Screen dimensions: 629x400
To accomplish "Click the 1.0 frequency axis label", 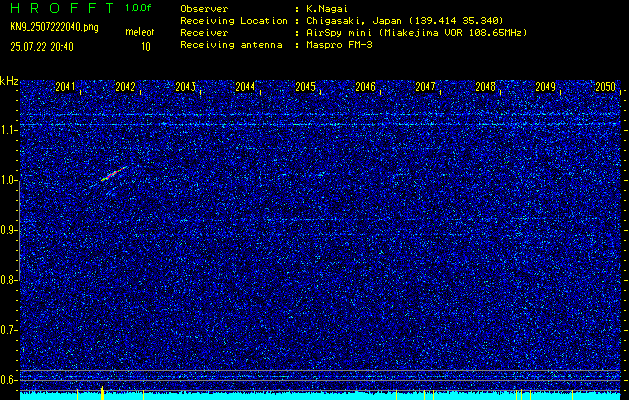I will [x=8, y=180].
